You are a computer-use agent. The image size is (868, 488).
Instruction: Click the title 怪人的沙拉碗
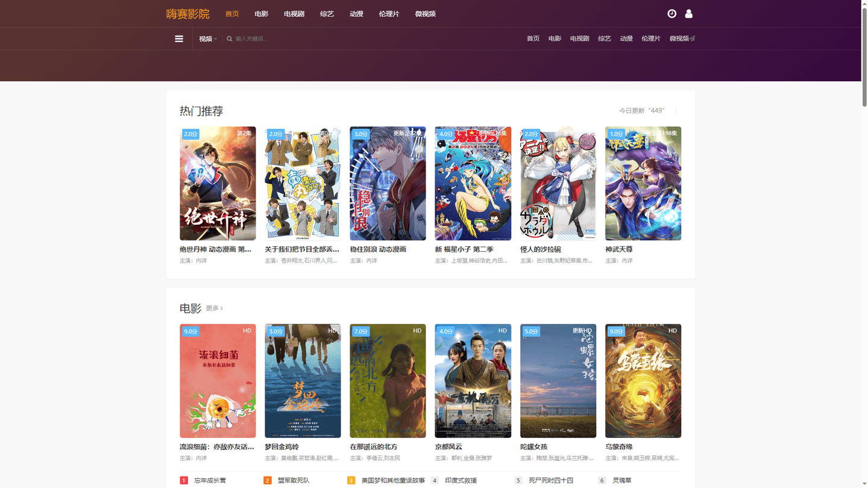coord(541,249)
